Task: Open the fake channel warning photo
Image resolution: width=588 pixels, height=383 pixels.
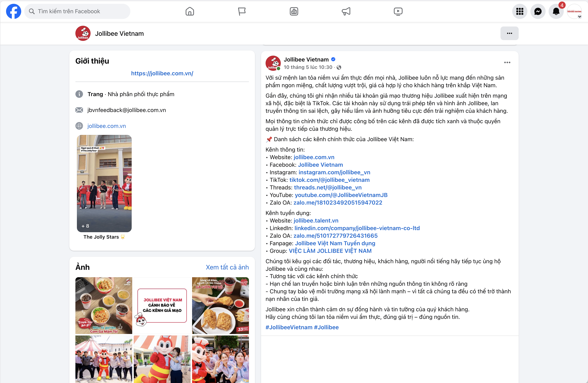Action: (x=162, y=305)
